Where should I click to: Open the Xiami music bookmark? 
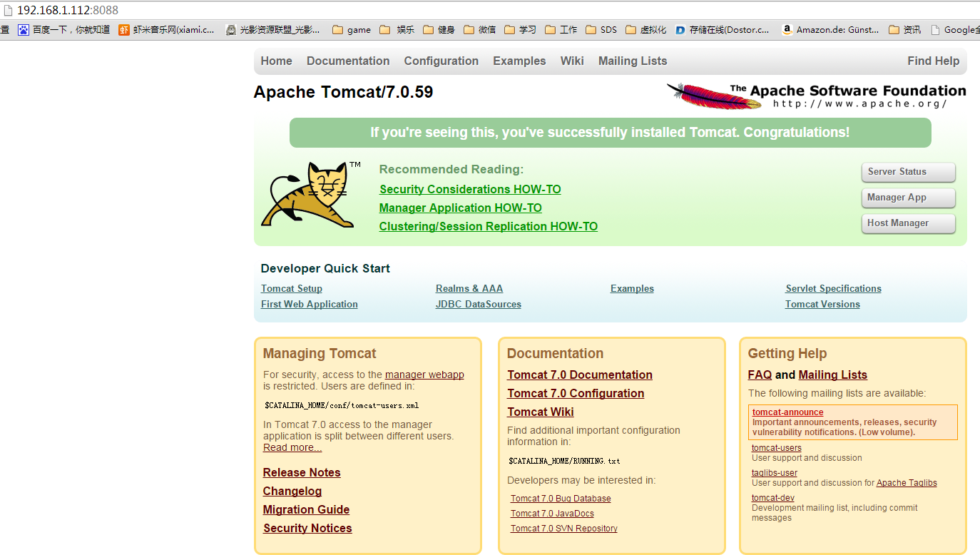[x=167, y=30]
